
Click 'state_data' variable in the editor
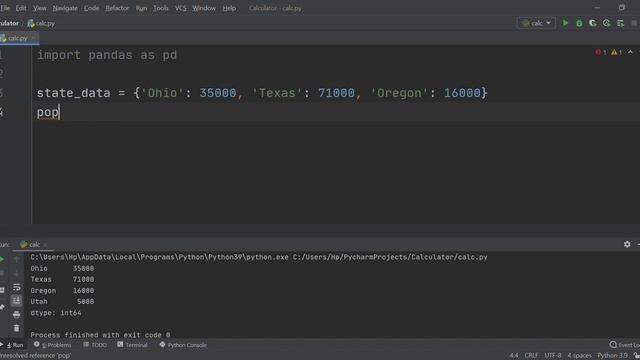(x=73, y=93)
